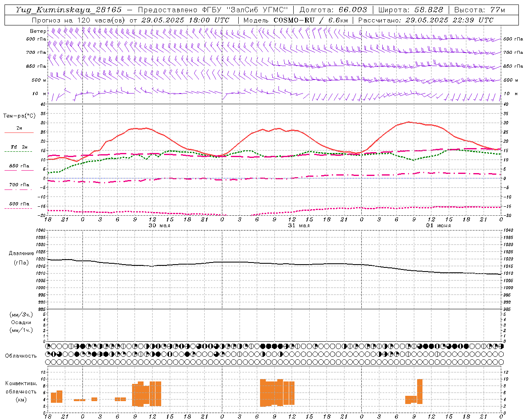Image resolution: width=525 pixels, height=420 pixels.
Task: Click the Широта: 58.828 header value
Action: (411, 10)
